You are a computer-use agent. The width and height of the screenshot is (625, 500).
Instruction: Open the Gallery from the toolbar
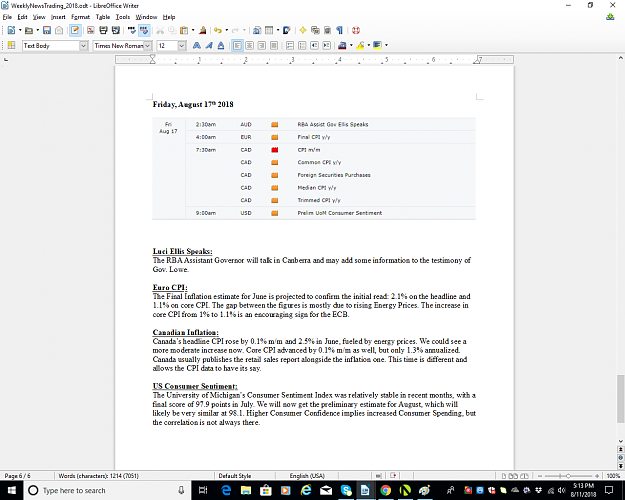pyautogui.click(x=315, y=30)
